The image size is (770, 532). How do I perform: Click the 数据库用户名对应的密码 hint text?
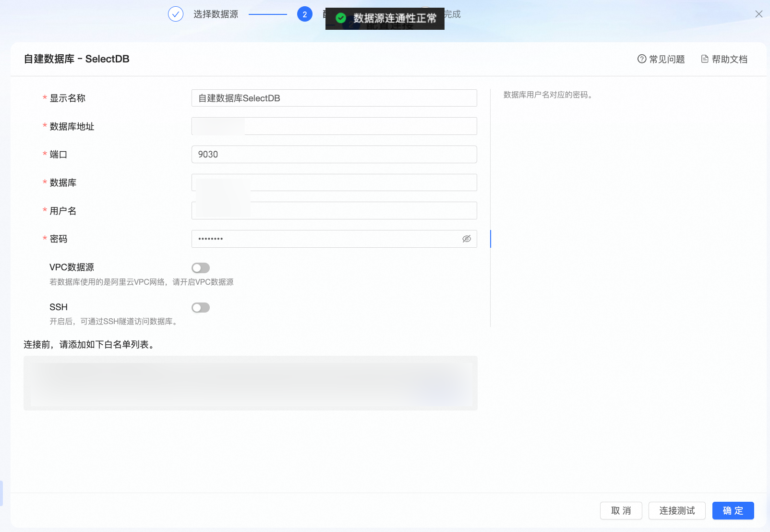[548, 95]
